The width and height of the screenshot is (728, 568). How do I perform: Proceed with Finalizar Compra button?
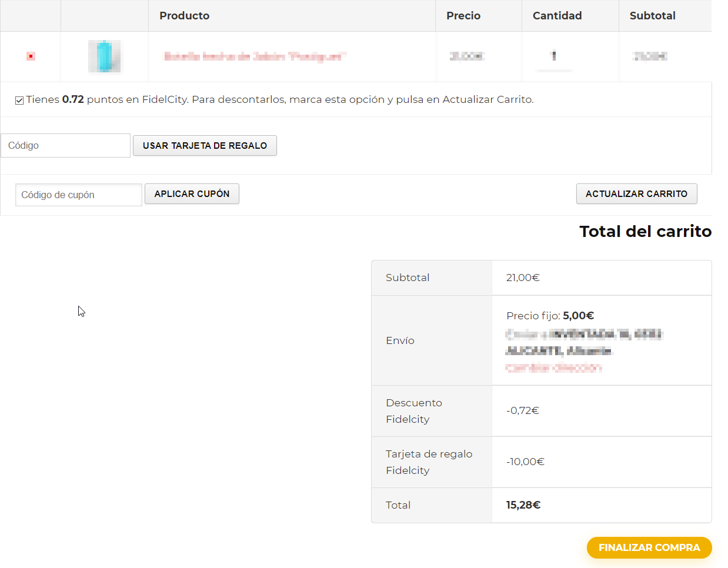[x=649, y=547]
